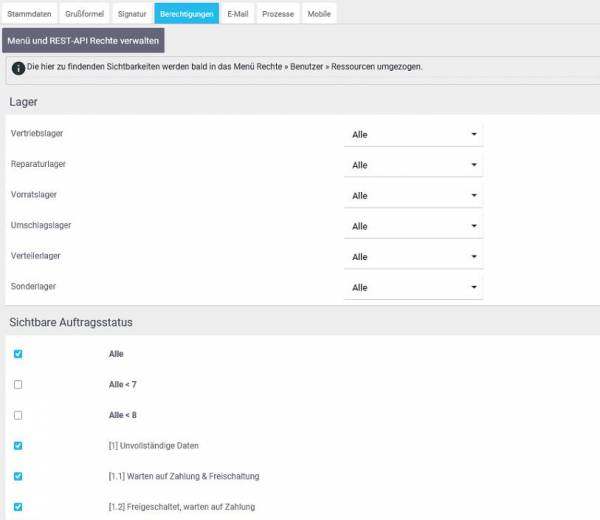Image resolution: width=600 pixels, height=520 pixels.
Task: Open the Prozesse tab
Action: click(277, 14)
